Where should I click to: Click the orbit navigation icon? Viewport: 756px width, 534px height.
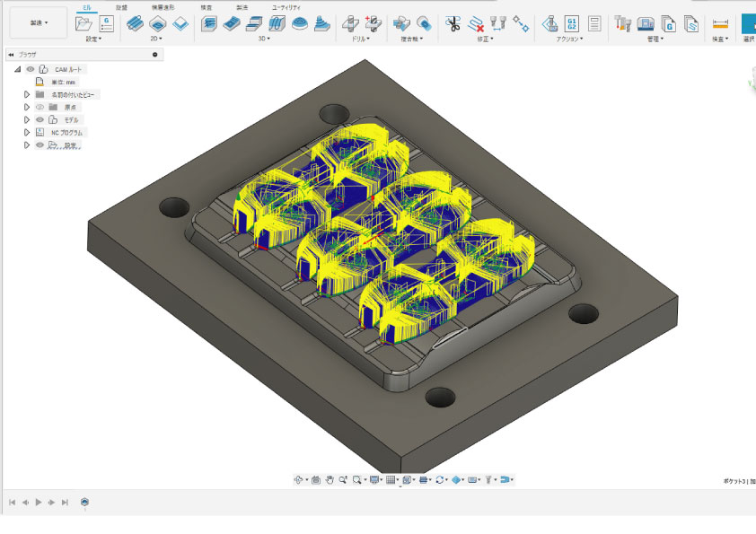coord(299,479)
